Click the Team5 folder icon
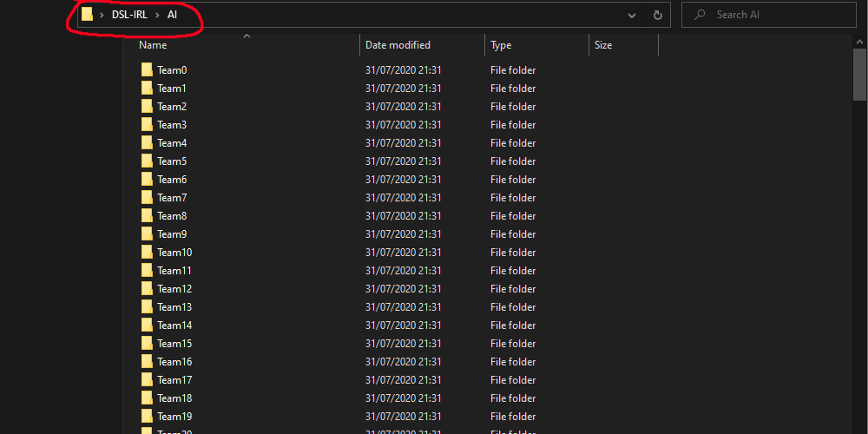The height and width of the screenshot is (434, 868). 147,161
